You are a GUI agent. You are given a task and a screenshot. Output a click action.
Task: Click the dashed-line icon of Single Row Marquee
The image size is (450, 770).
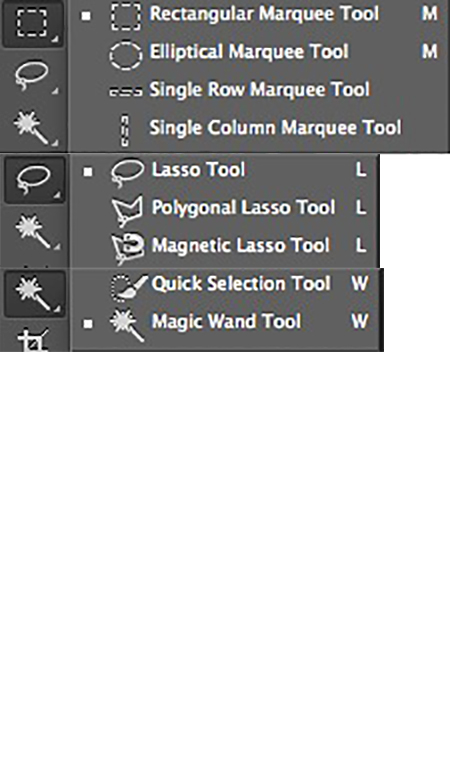tap(126, 91)
